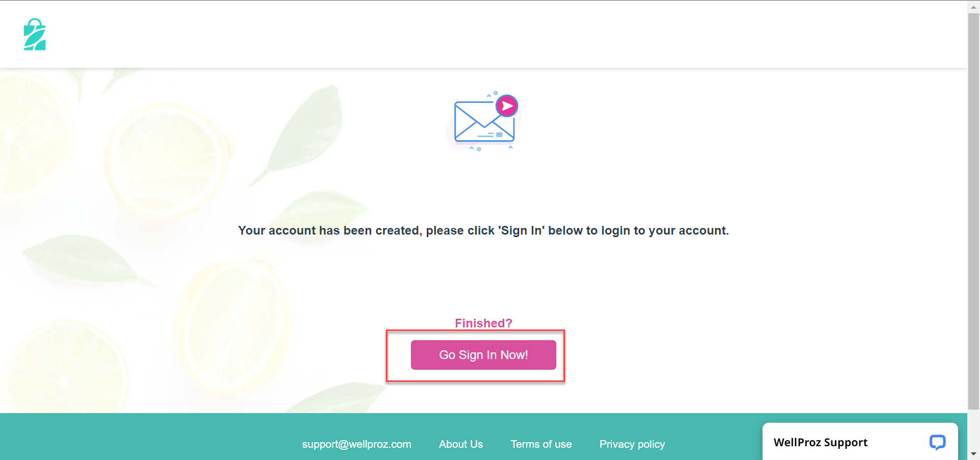Image resolution: width=980 pixels, height=460 pixels.
Task: Click the 'Finished?' pink heading text
Action: click(x=483, y=323)
